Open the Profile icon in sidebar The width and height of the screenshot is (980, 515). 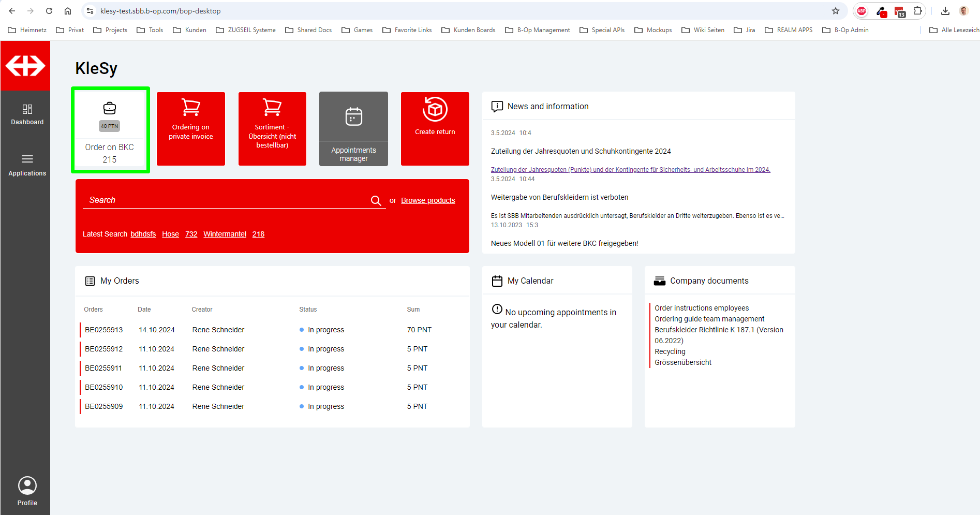pyautogui.click(x=27, y=491)
